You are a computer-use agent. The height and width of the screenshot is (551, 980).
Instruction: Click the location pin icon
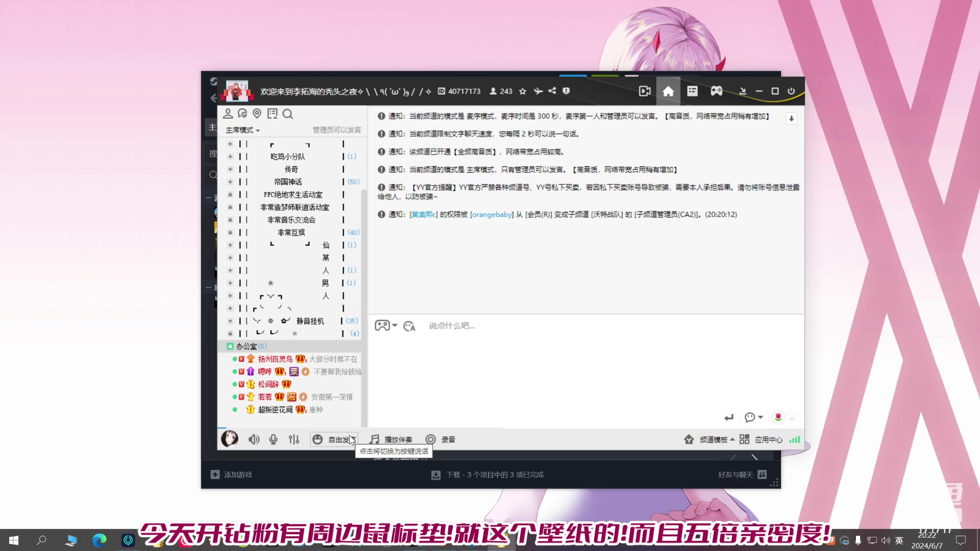pos(257,114)
